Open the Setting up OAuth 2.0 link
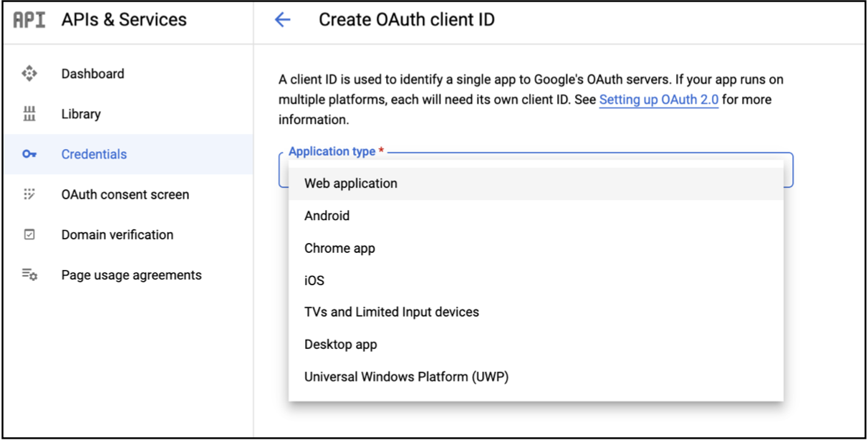The image size is (868, 440). (x=659, y=100)
